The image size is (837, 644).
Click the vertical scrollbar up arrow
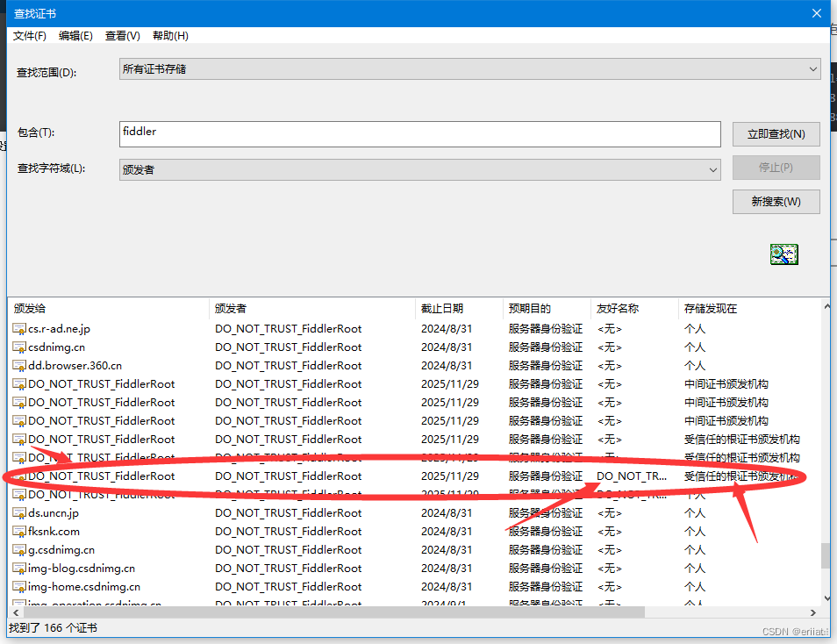[826, 306]
